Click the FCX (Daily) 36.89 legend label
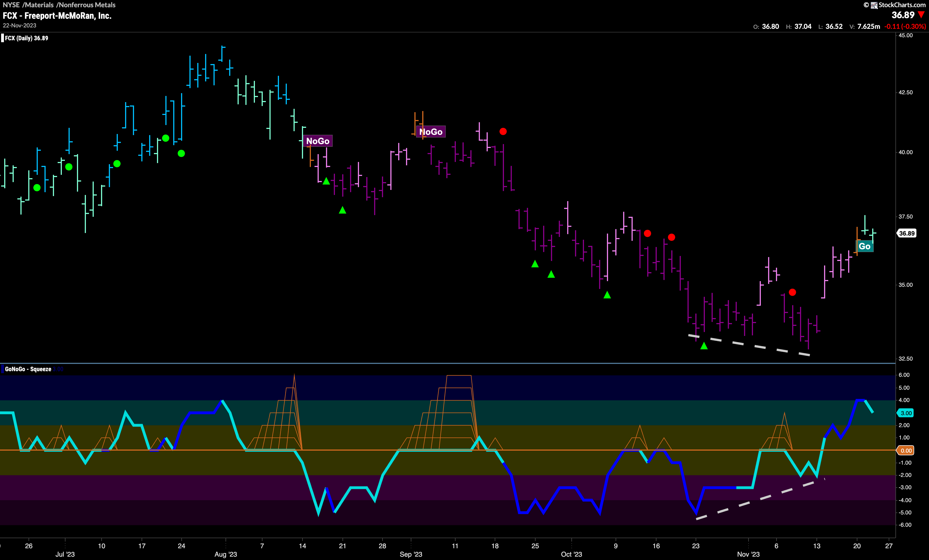Viewport: 929px width, 560px height. coord(26,38)
